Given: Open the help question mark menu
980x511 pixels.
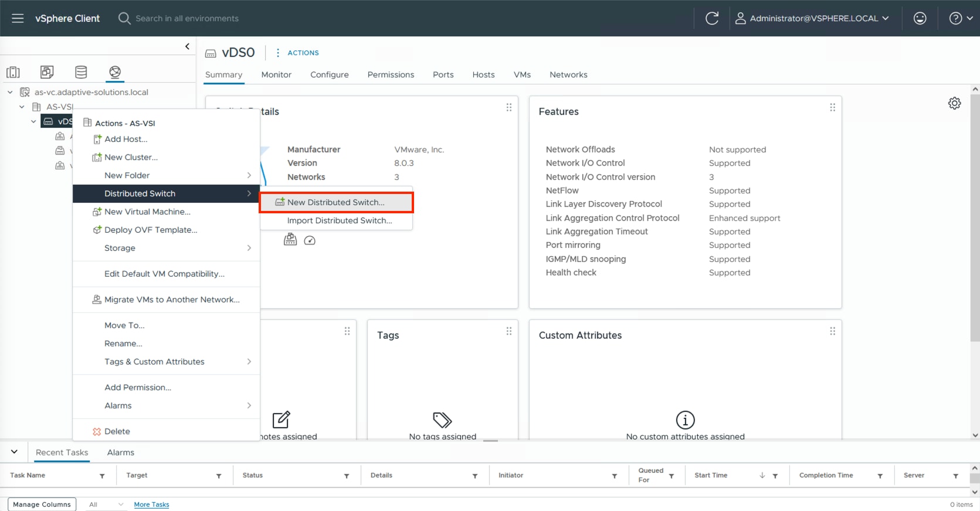Looking at the screenshot, I should (x=961, y=18).
